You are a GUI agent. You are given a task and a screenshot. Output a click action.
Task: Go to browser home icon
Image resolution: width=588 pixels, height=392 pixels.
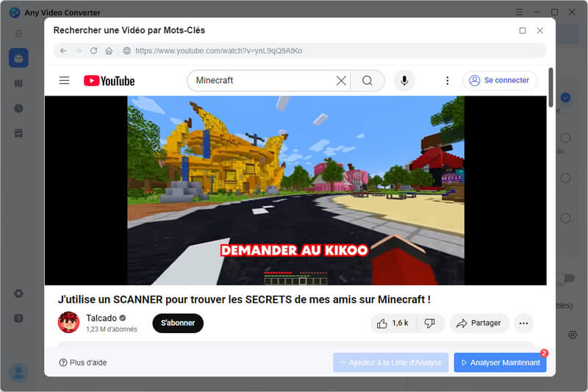tap(109, 51)
